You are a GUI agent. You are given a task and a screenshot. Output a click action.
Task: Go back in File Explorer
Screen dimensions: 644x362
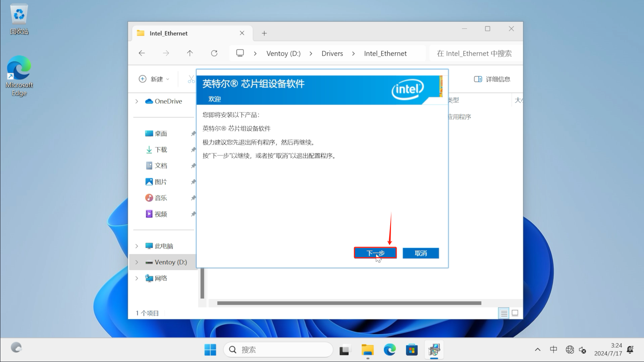[142, 53]
